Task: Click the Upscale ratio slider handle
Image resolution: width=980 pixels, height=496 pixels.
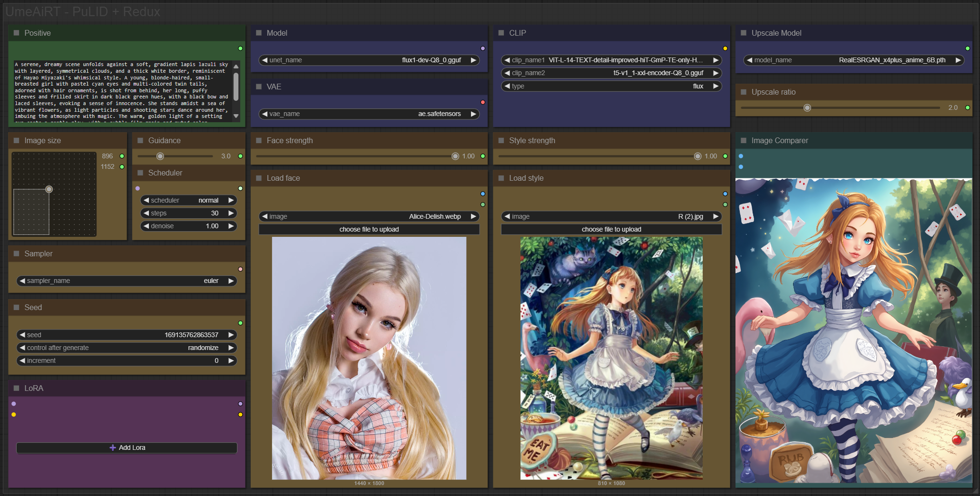Action: click(x=807, y=108)
